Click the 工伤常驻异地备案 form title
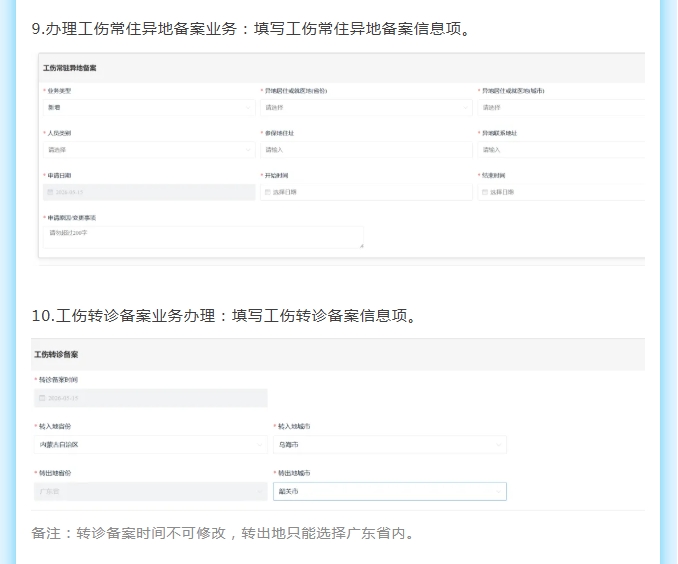The height and width of the screenshot is (564, 678). (x=70, y=68)
